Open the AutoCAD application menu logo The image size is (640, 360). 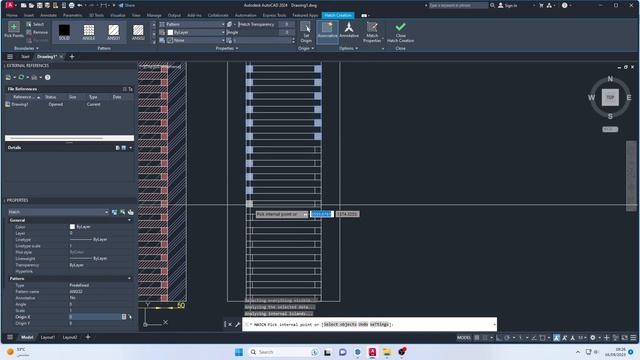[9, 5]
